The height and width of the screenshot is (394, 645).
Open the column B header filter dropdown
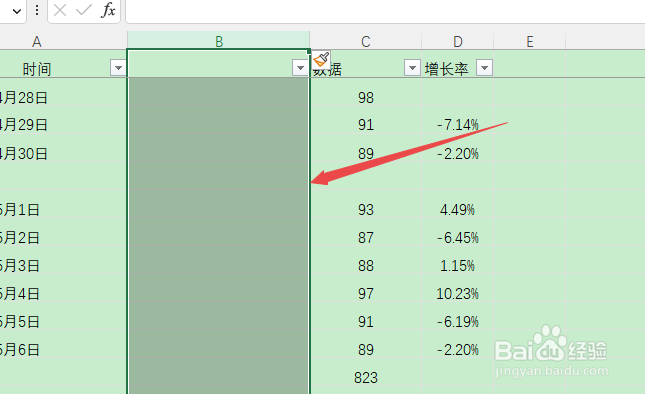300,67
